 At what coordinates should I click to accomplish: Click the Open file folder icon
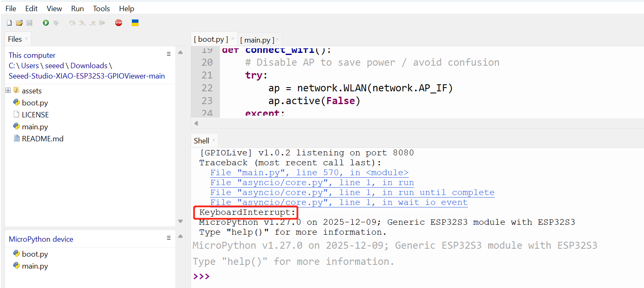[19, 23]
